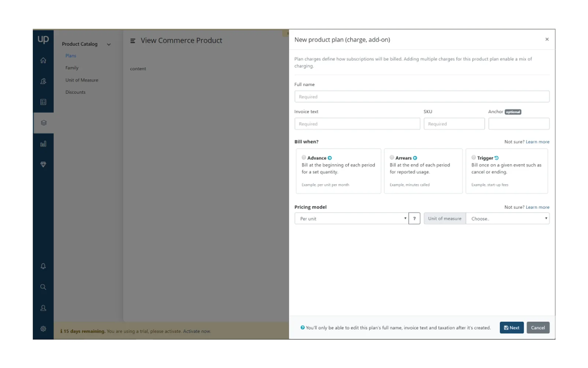Click the Anchor optional input field

coord(519,124)
